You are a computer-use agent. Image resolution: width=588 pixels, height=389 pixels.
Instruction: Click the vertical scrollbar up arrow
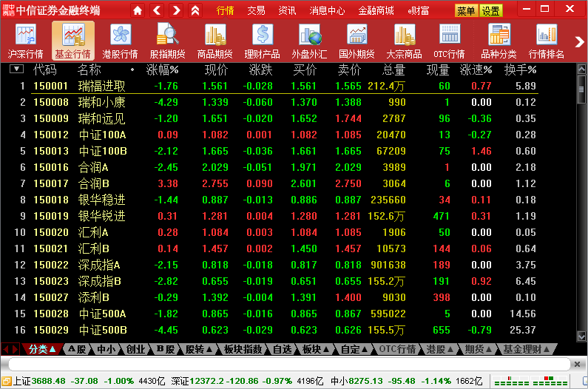(x=581, y=69)
